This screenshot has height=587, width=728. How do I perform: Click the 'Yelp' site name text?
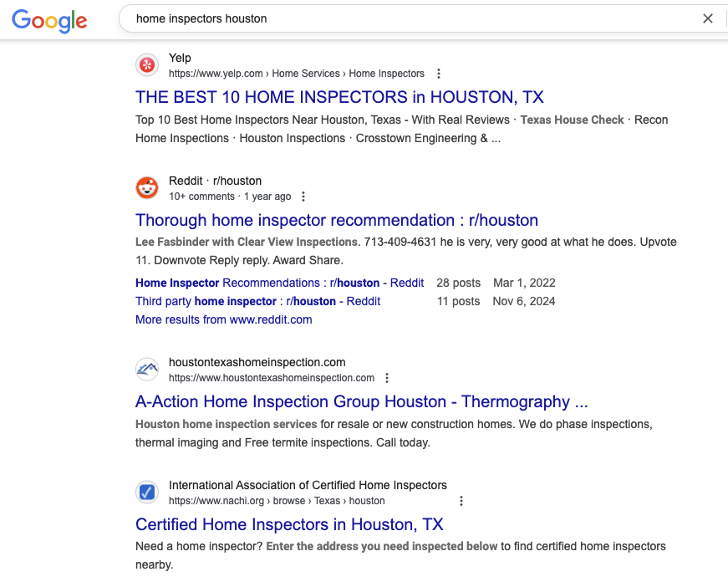pos(180,58)
